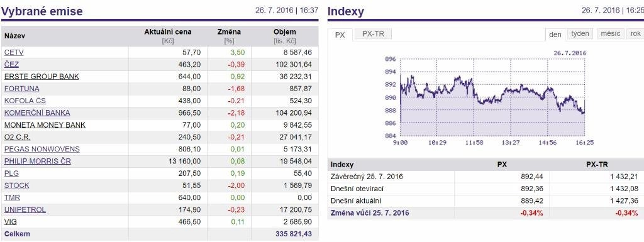This screenshot has width=644, height=242.
Task: Click the PX index line chart
Action: [492, 97]
